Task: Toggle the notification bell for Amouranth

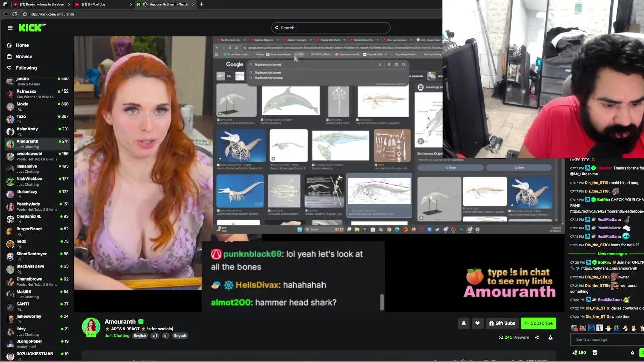Action: tap(464, 323)
